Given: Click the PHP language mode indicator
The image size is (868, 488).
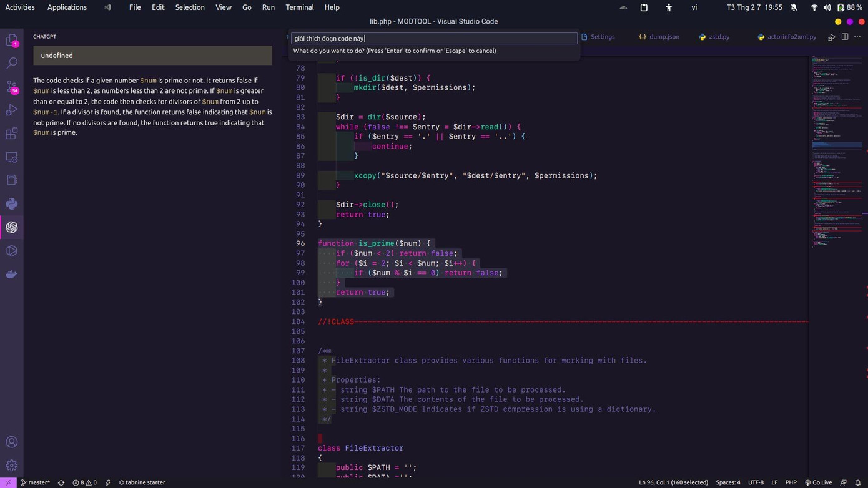Looking at the screenshot, I should [791, 482].
